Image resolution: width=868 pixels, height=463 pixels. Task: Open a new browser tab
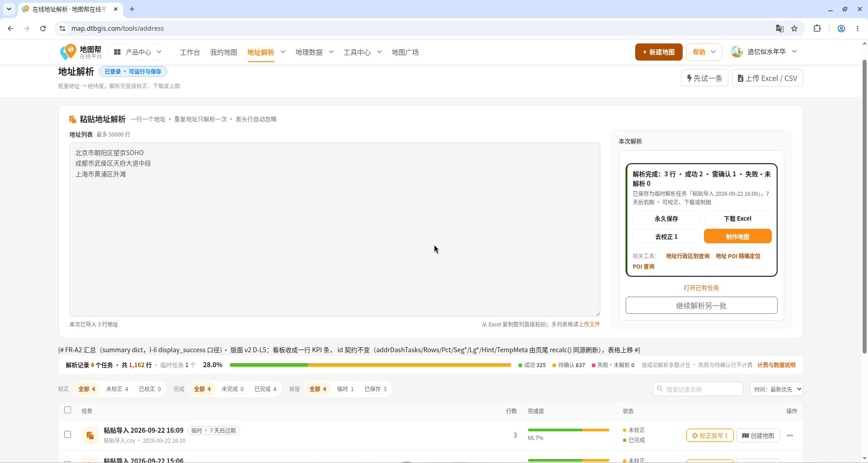tap(132, 9)
